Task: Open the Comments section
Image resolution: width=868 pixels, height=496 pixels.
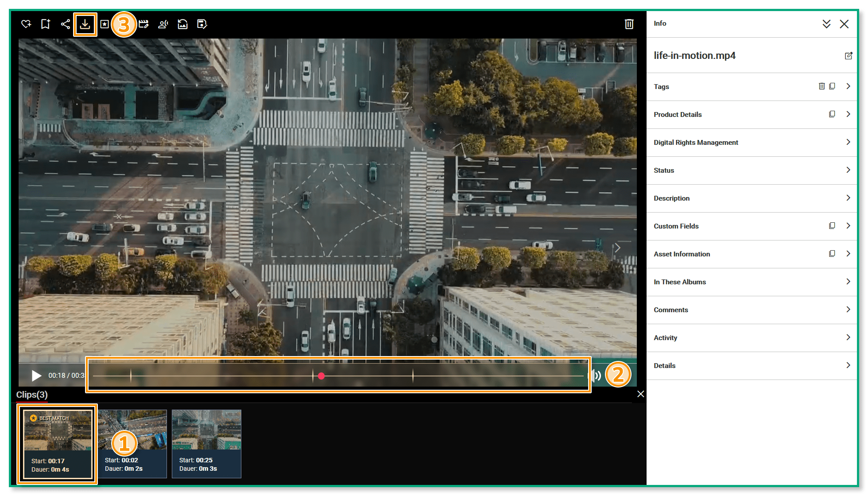Action: (848, 310)
